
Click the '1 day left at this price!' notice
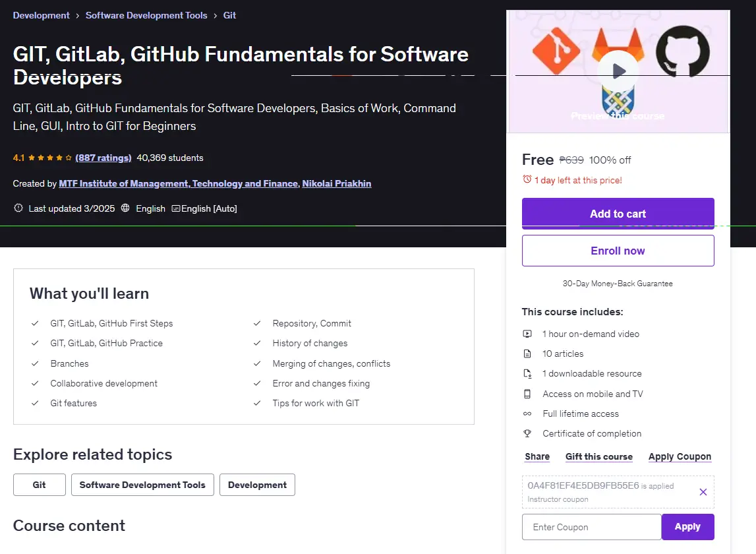(578, 180)
